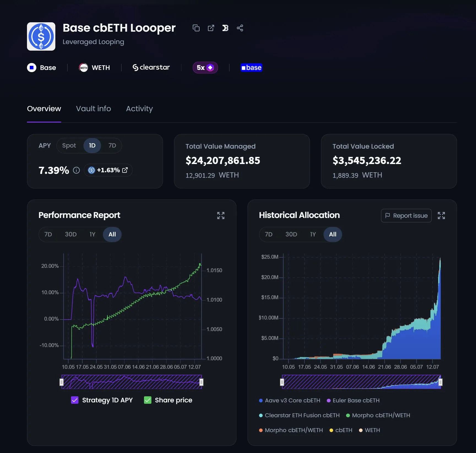Open the Activity tab
Screen dimensions: 476x453
pos(139,109)
